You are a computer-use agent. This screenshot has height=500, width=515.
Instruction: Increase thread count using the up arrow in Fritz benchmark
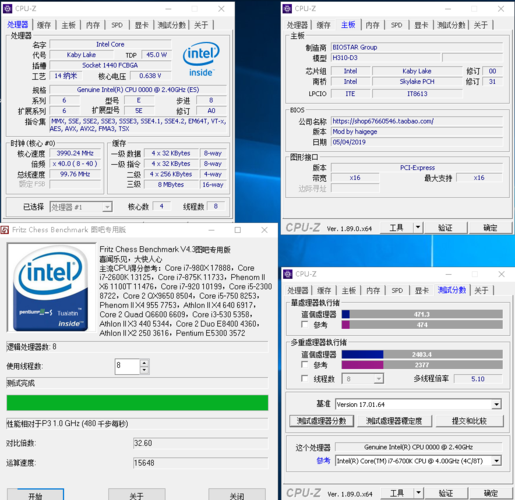click(x=144, y=363)
